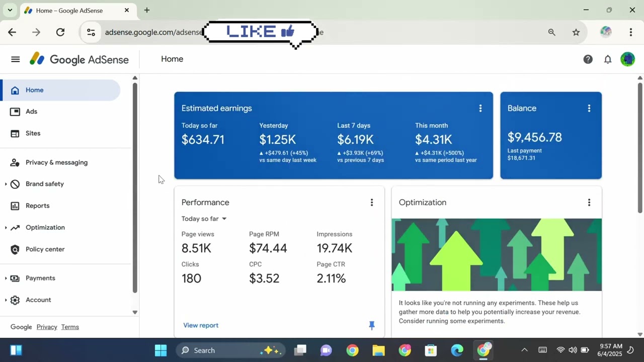Open the AdSense account avatar
The width and height of the screenshot is (644, 362).
coord(627,59)
